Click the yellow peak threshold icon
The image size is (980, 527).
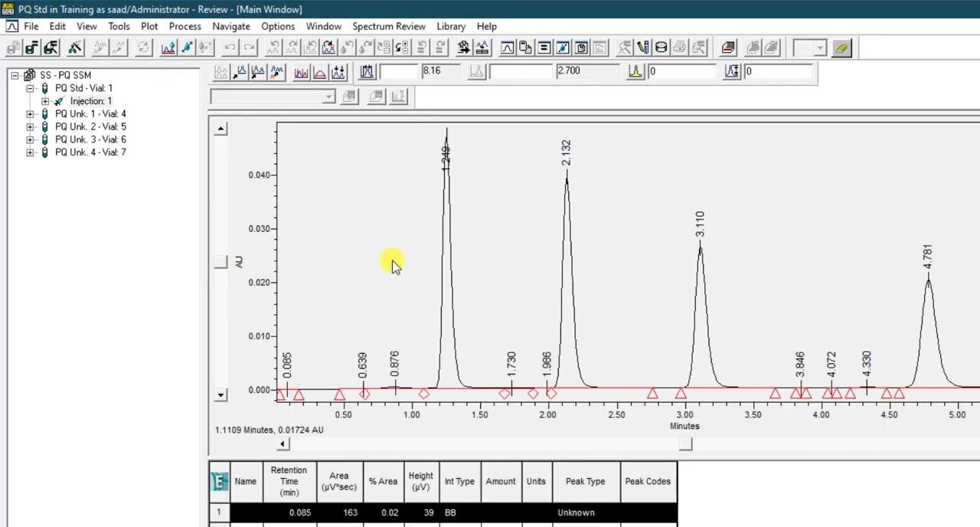pyautogui.click(x=635, y=71)
